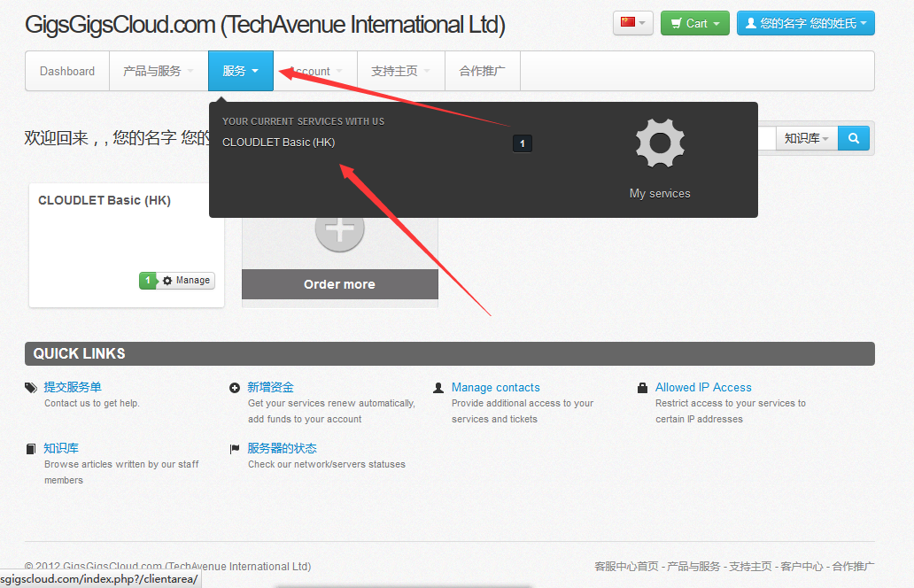Click footer link 产品与服务

[x=693, y=567]
